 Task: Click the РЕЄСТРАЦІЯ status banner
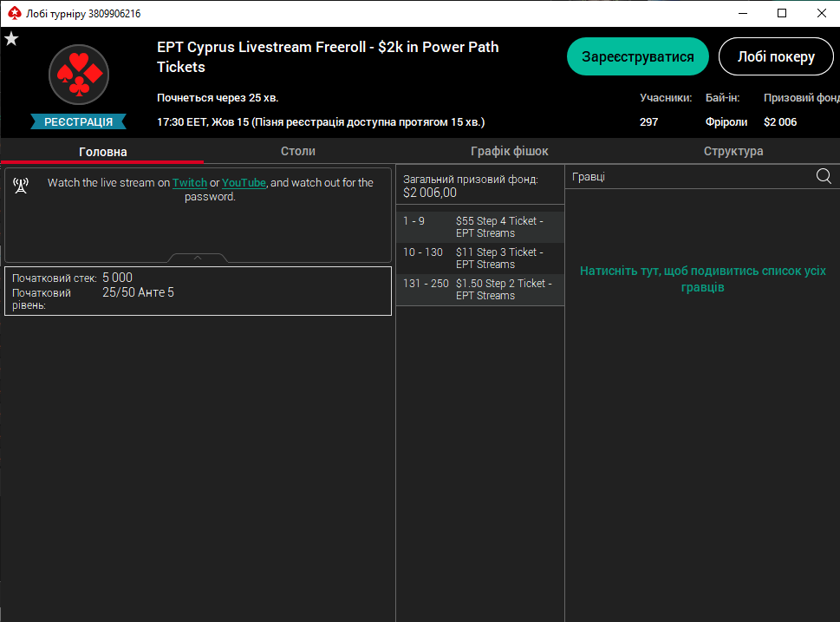78,121
